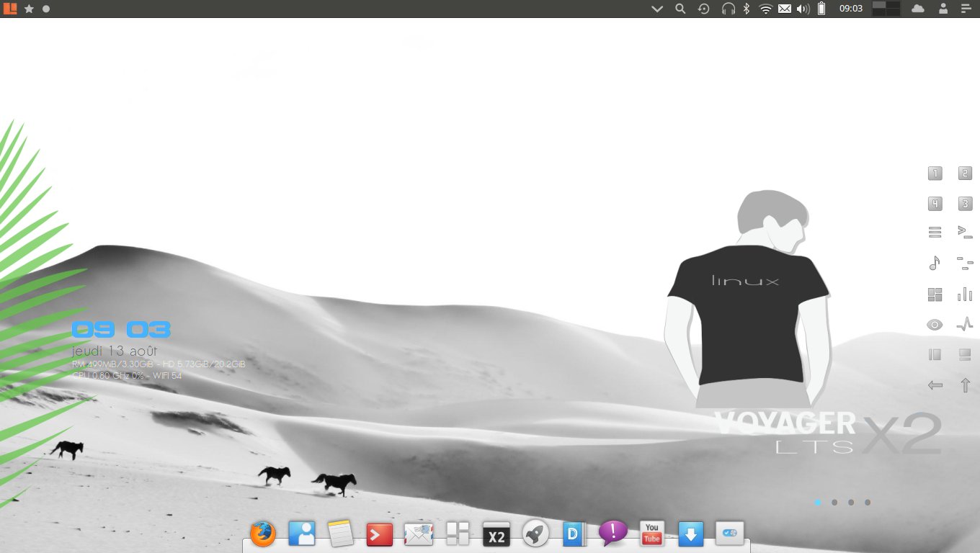Click the left arrow icon in side panel
The height and width of the screenshot is (553, 980).
click(935, 385)
